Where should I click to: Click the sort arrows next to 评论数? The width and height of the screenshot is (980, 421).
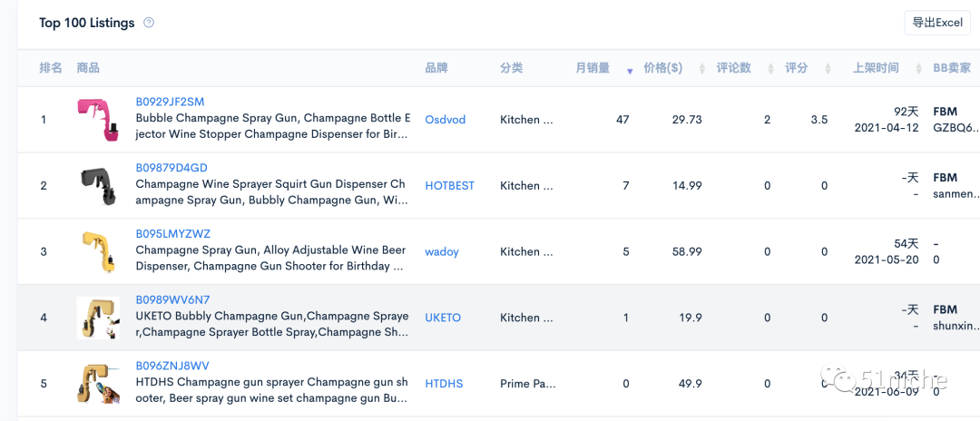coord(770,69)
